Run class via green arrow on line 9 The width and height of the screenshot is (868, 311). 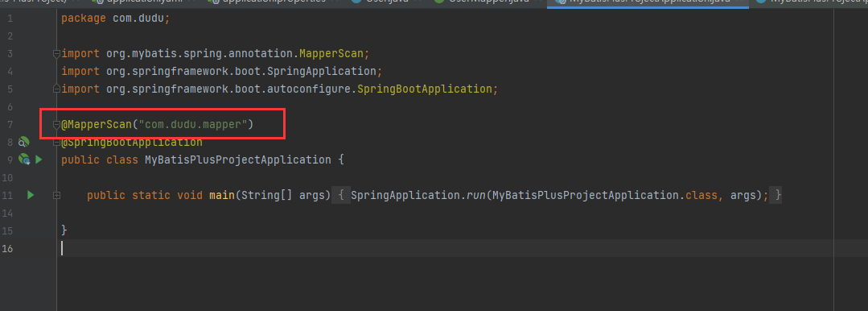click(39, 160)
